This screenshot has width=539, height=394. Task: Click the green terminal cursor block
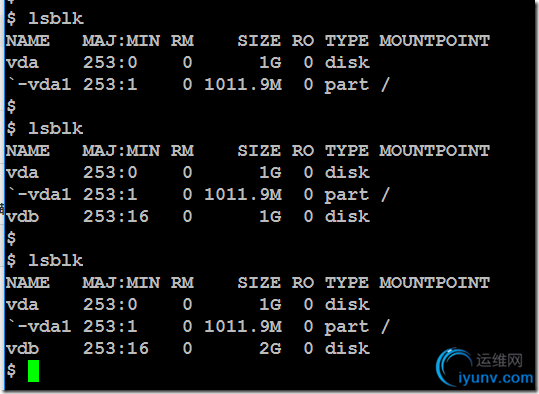33,371
